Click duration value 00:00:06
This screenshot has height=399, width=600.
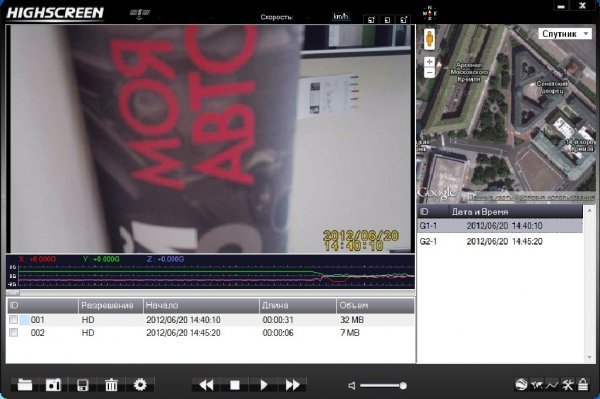[278, 333]
